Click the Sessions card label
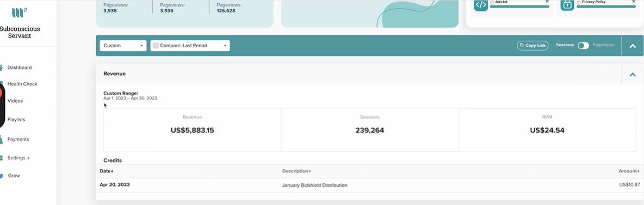Screen dimensions: 644x205 point(370,117)
